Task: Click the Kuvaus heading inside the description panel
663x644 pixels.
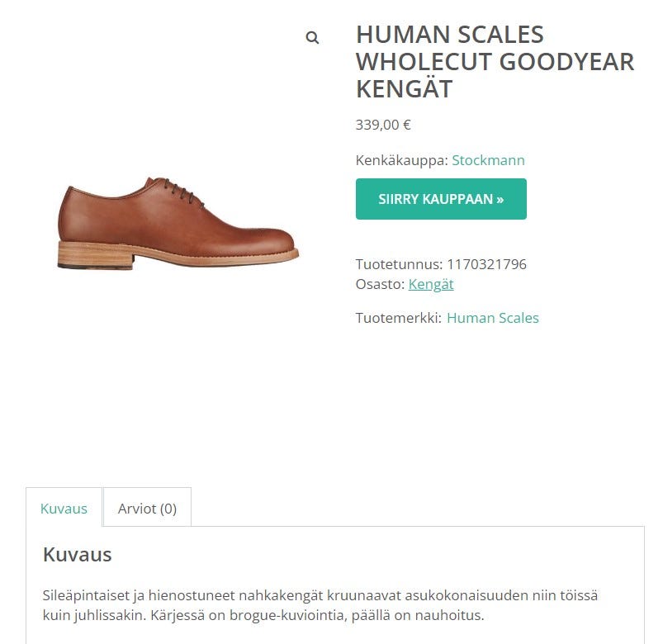Action: [x=77, y=554]
